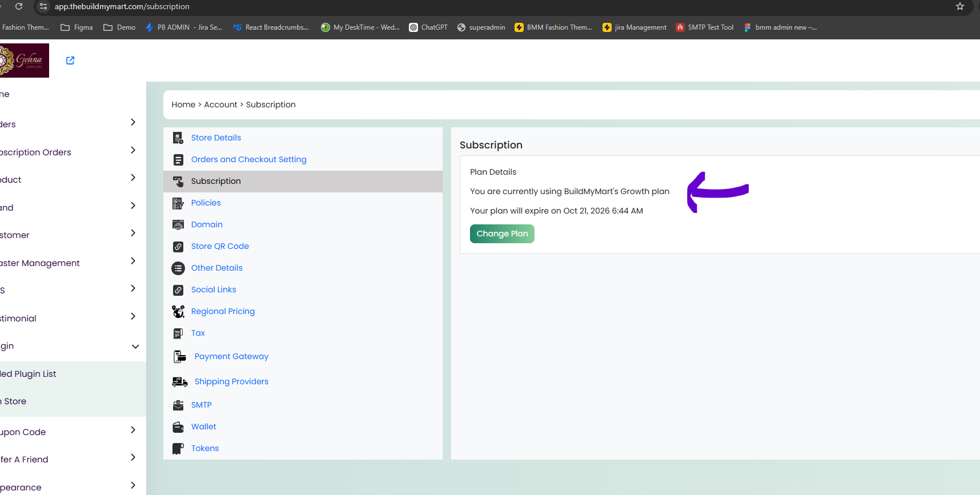This screenshot has height=495, width=980.
Task: Expand the Brand sidebar chevron
Action: [133, 206]
